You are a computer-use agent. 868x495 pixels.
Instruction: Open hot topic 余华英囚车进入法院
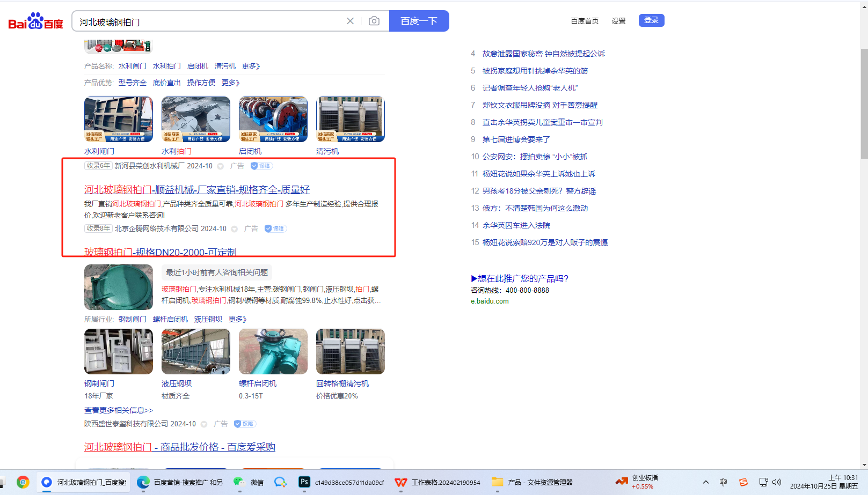(516, 225)
